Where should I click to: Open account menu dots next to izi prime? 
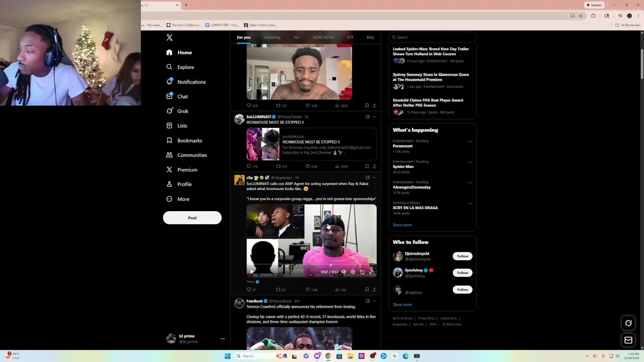(222, 338)
